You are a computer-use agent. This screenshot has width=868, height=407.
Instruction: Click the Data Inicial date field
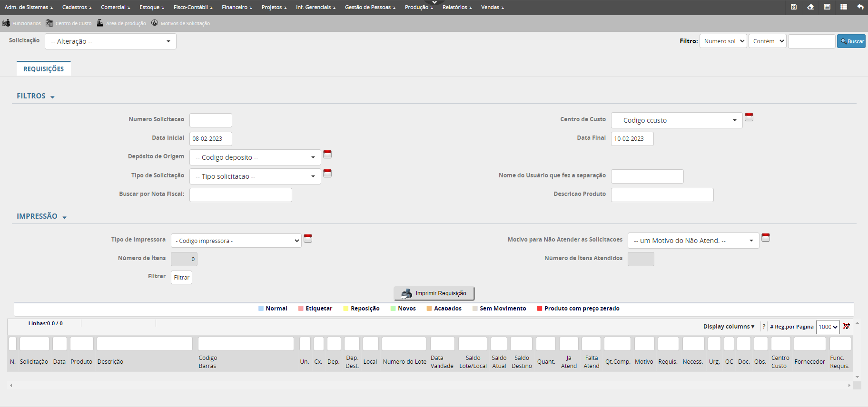click(210, 139)
